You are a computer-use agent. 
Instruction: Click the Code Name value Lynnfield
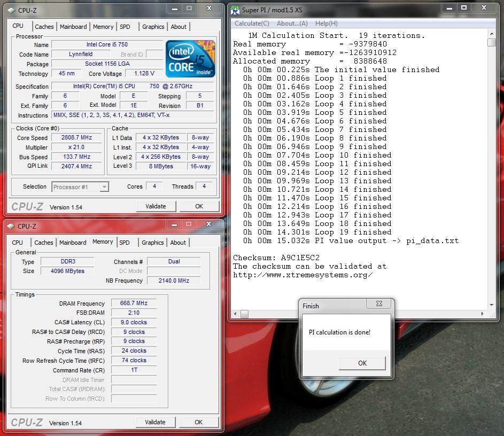point(81,54)
